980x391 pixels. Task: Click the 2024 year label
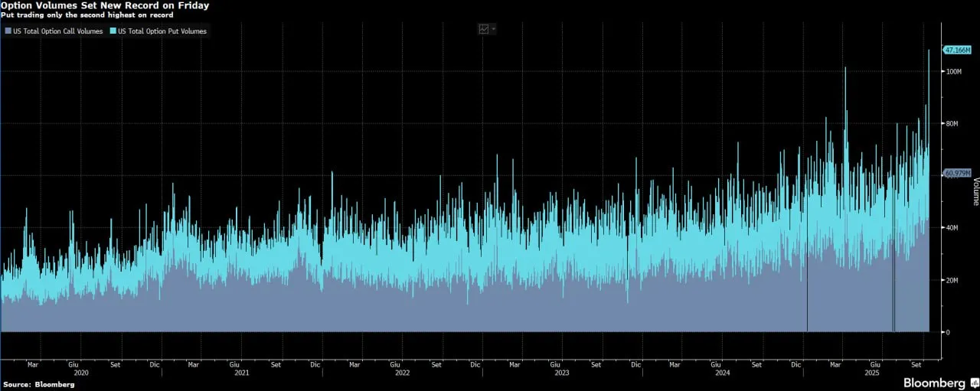click(x=723, y=373)
